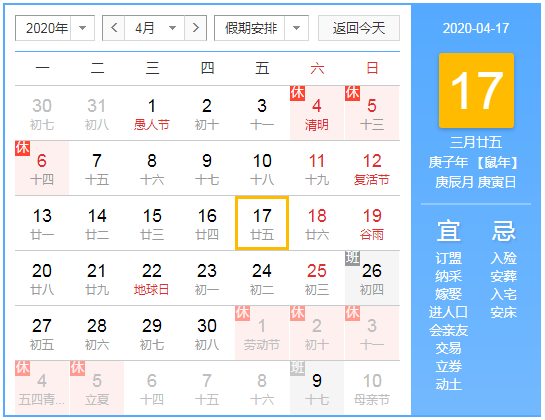Image resolution: width=545 pixels, height=420 pixels.
Task: Select April 18 廿六
Action: pos(317,223)
